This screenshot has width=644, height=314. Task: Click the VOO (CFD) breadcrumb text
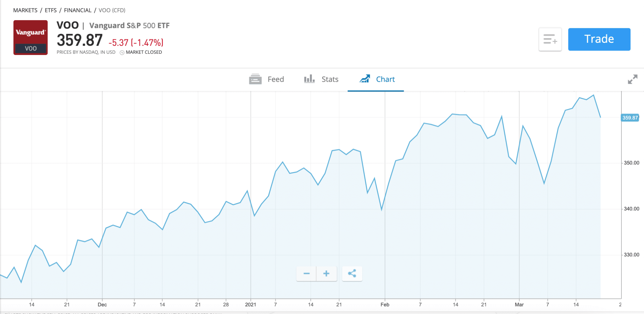[112, 10]
